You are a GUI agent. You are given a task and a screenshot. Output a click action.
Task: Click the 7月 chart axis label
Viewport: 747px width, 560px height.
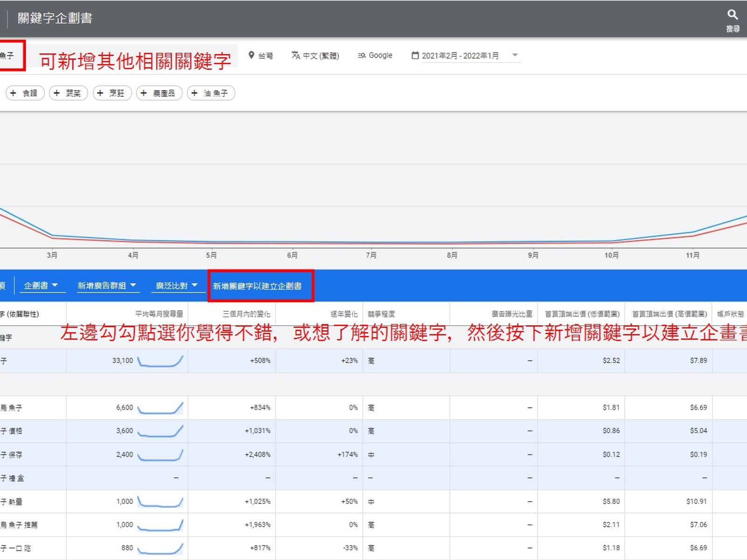(371, 255)
